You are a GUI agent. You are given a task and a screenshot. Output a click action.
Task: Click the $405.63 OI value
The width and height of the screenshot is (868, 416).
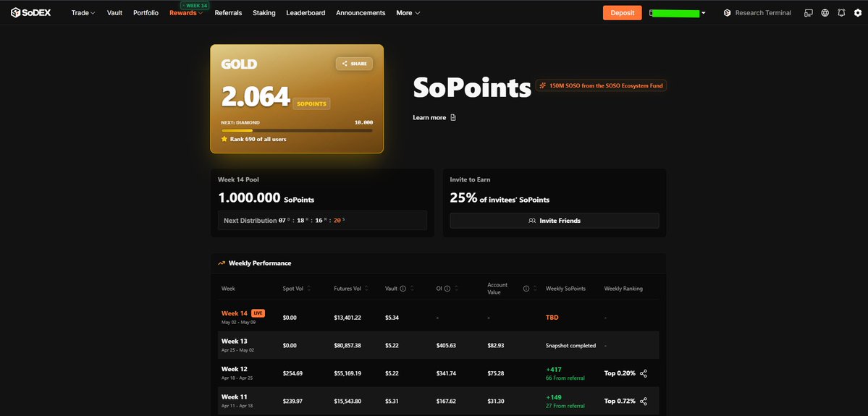coord(446,345)
